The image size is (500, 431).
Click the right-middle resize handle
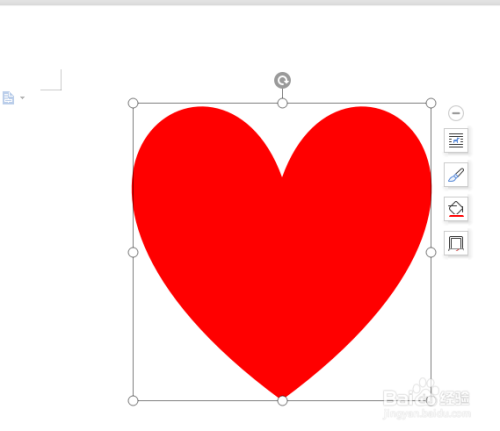click(431, 252)
